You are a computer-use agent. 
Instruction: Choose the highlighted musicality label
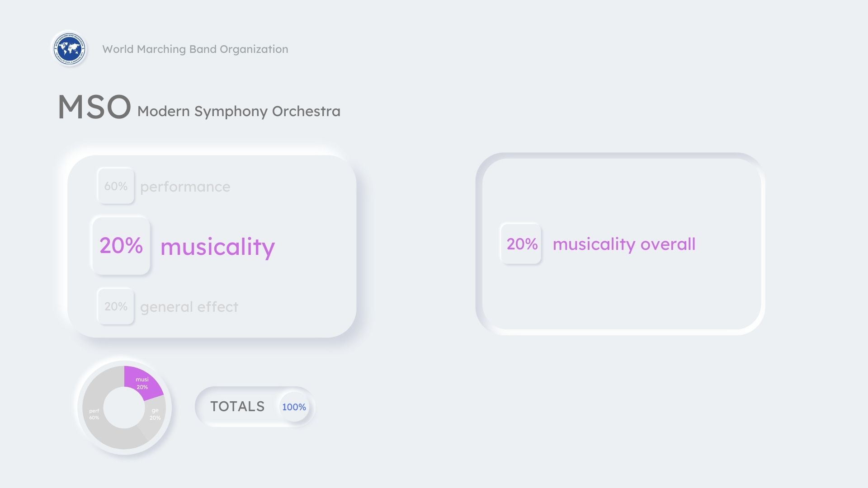[217, 247]
